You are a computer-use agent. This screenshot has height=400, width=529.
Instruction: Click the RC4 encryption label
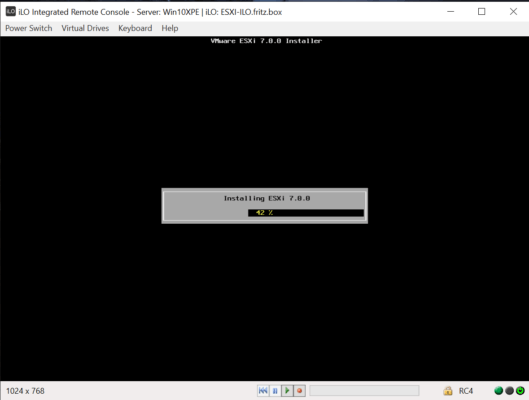coord(466,391)
